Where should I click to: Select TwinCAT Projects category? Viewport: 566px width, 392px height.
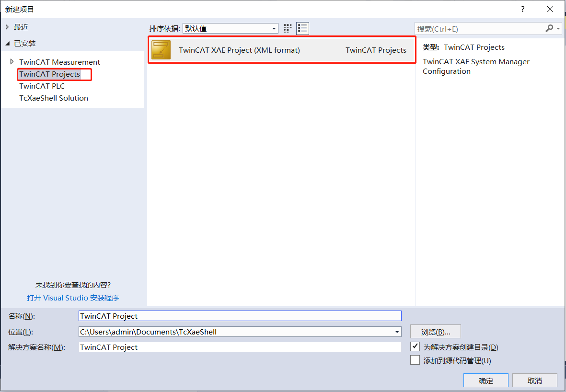(x=50, y=74)
